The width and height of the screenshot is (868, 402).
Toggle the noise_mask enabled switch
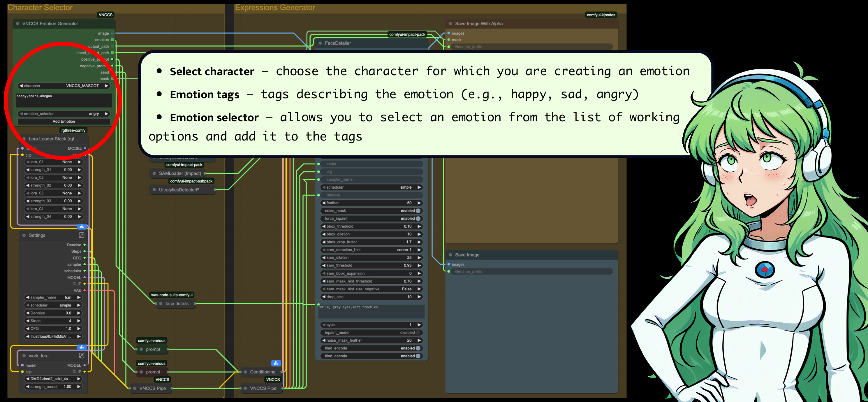418,211
